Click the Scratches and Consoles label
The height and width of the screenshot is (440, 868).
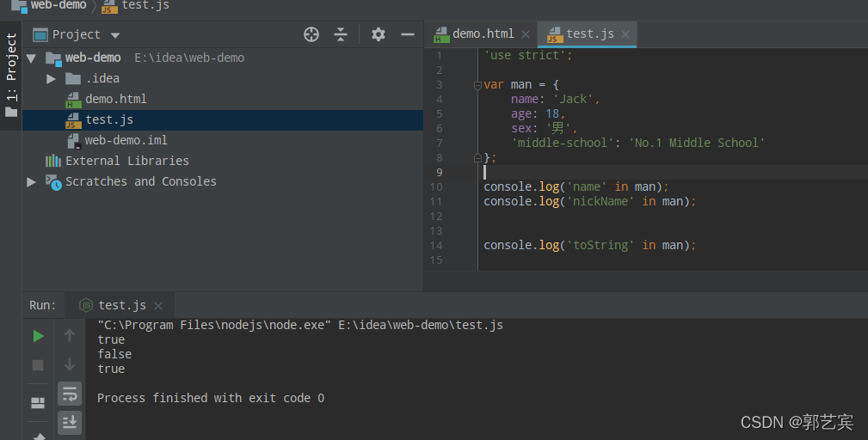point(140,181)
